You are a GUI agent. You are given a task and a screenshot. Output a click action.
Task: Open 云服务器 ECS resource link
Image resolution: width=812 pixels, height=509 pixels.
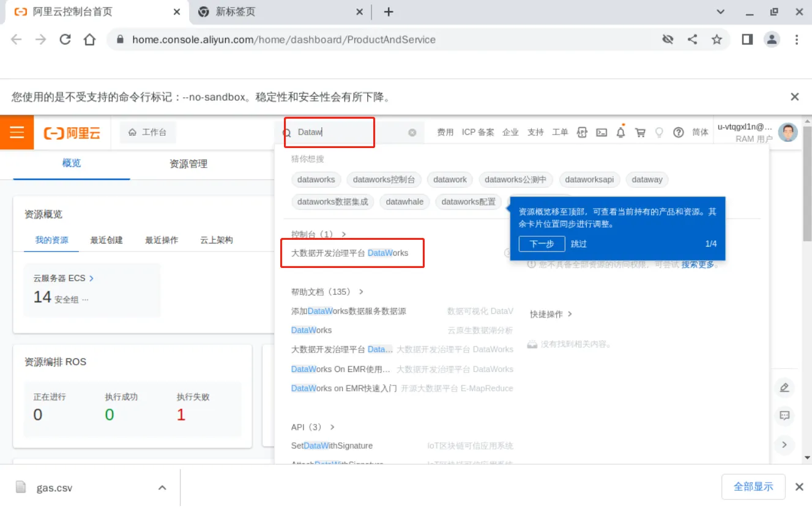click(x=64, y=278)
